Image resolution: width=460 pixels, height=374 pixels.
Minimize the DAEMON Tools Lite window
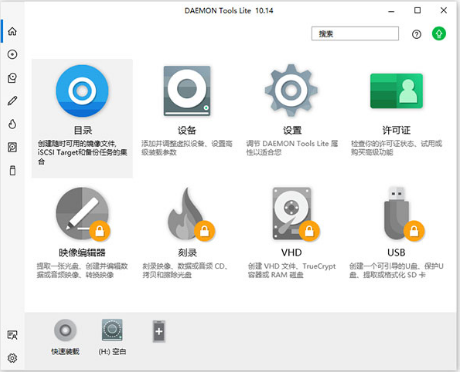pyautogui.click(x=391, y=11)
